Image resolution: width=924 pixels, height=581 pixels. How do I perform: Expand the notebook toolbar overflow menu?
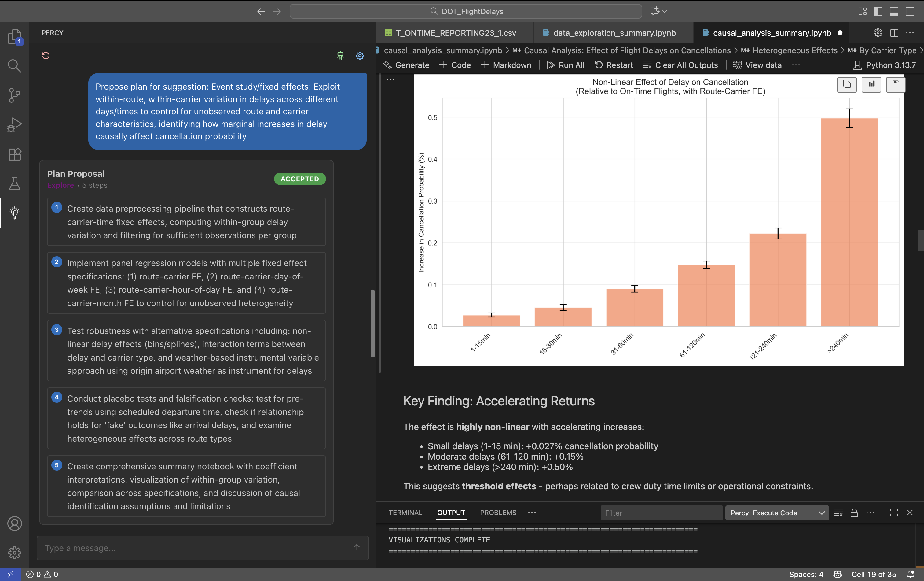795,65
